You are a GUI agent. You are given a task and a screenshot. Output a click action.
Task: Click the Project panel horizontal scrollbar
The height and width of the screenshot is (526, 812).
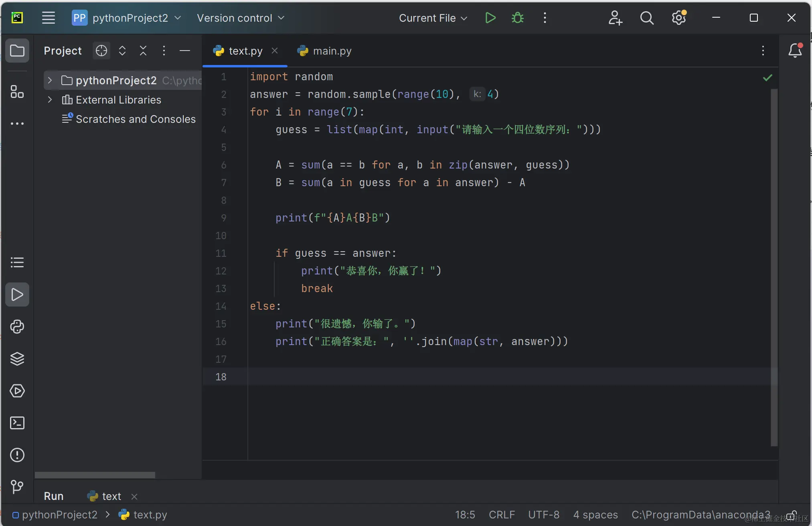[95, 475]
